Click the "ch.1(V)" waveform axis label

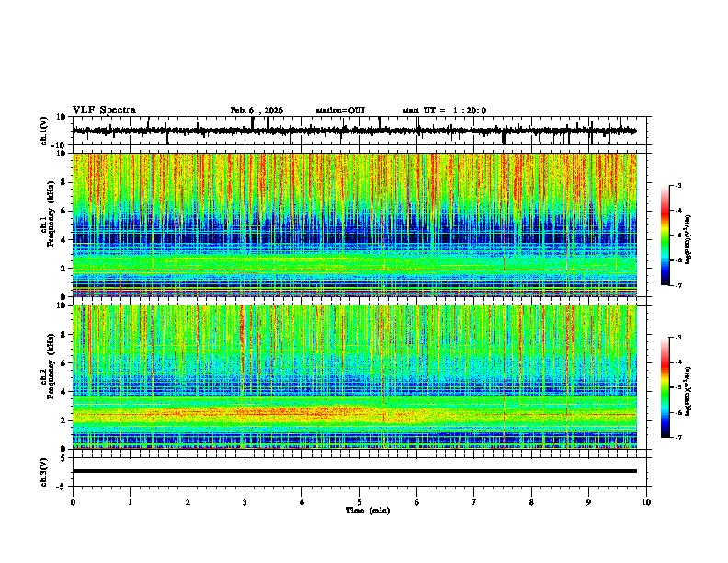pyautogui.click(x=44, y=131)
